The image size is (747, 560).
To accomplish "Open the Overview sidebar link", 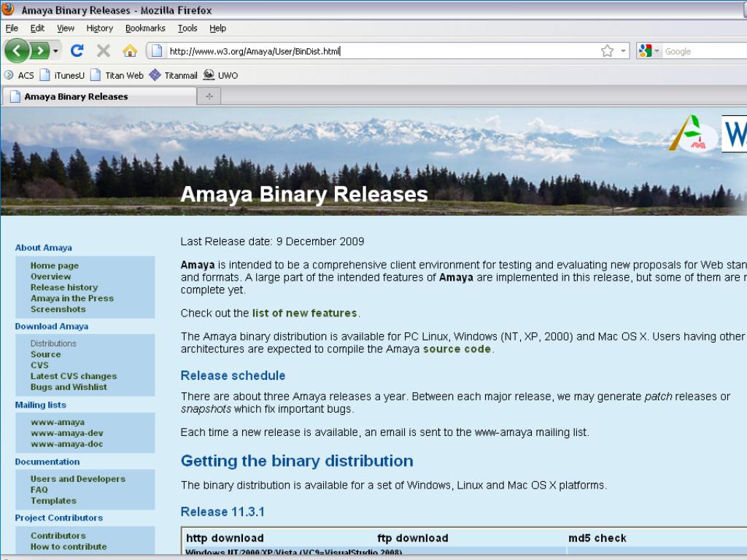I will coord(50,276).
